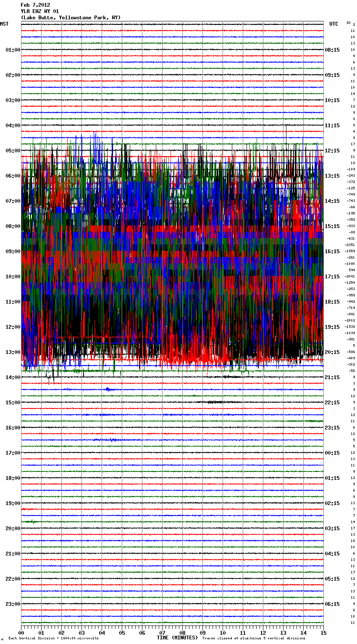Click the date heading "Feb 7,2012"
Viewport: 357px width, 644px height.
point(36,5)
